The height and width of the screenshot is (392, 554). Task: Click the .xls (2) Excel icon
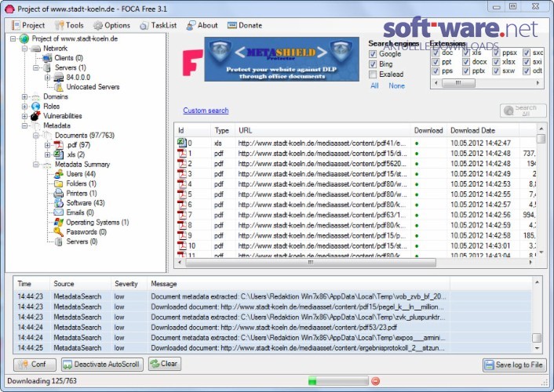point(59,154)
